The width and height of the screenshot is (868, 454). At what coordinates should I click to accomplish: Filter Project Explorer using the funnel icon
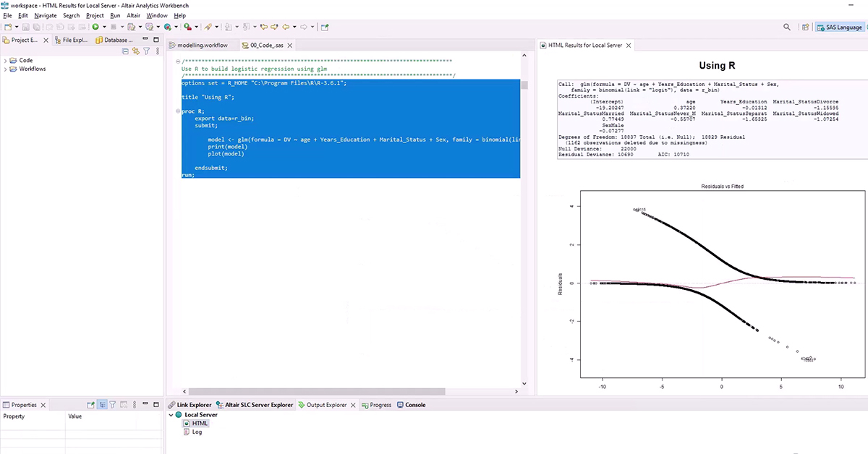click(x=147, y=51)
